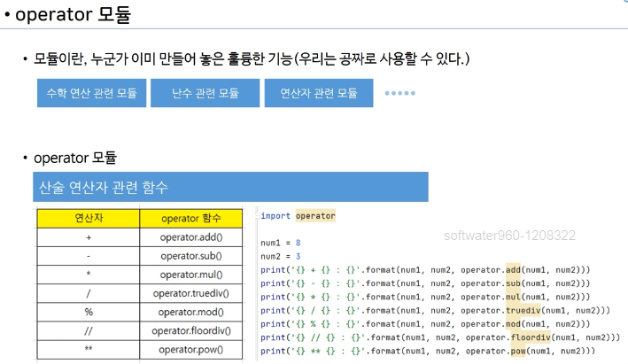Click the '//' operator table cell
The image size is (628, 364).
tap(89, 330)
